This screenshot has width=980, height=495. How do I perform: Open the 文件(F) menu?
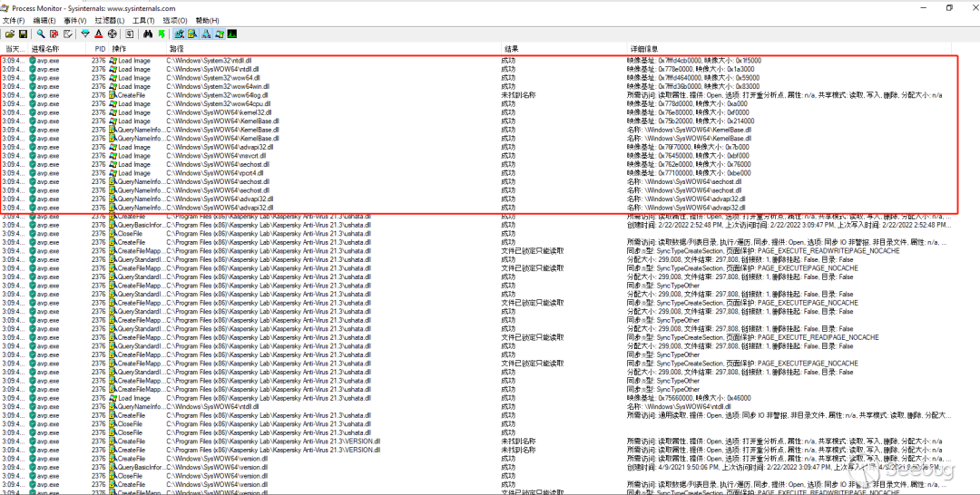13,21
